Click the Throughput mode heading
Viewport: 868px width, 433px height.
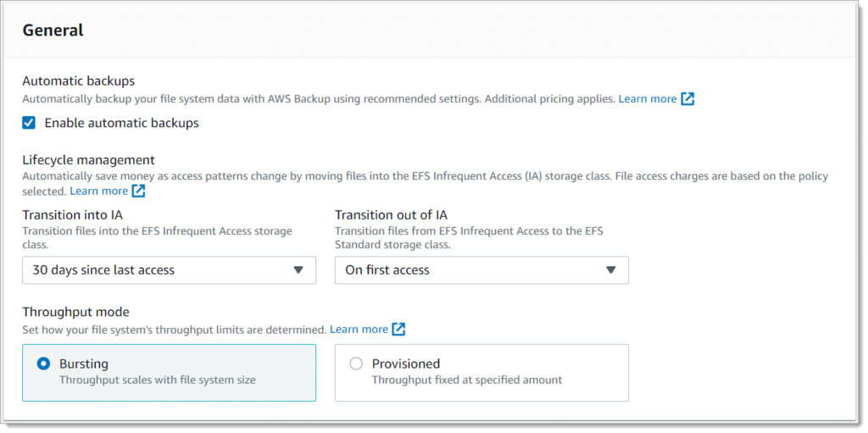pyautogui.click(x=75, y=312)
